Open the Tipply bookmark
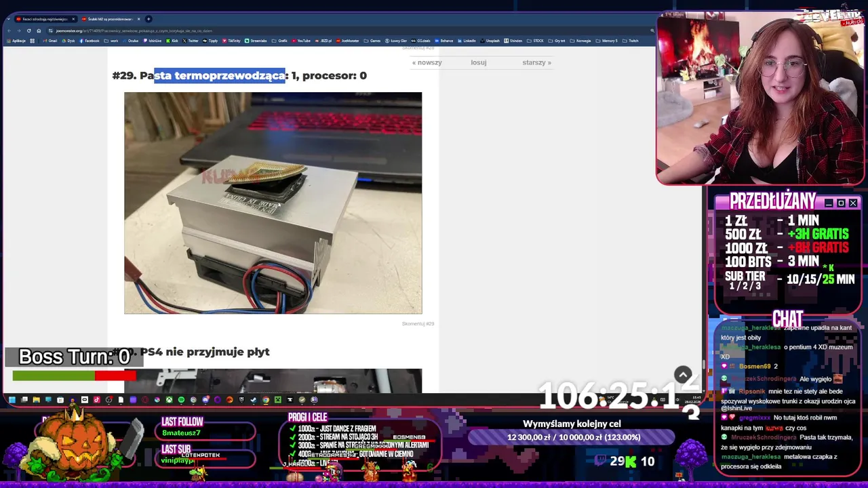The height and width of the screenshot is (488, 868). click(210, 41)
